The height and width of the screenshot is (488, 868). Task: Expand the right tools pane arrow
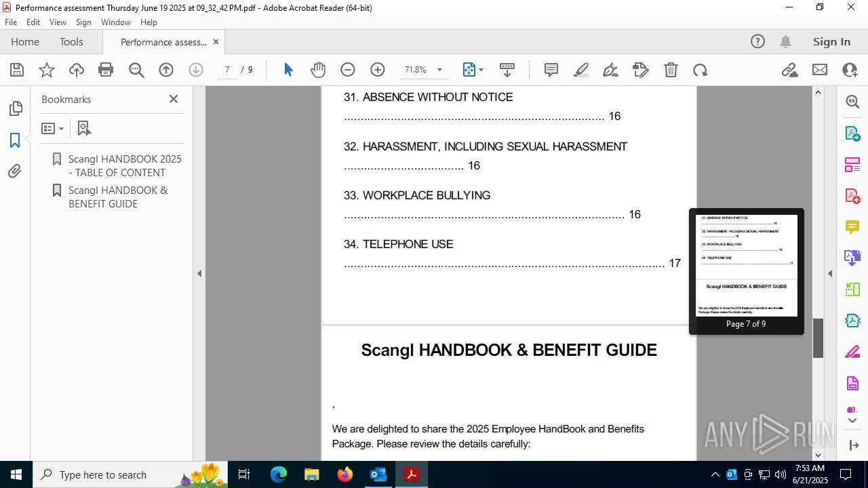(x=830, y=274)
